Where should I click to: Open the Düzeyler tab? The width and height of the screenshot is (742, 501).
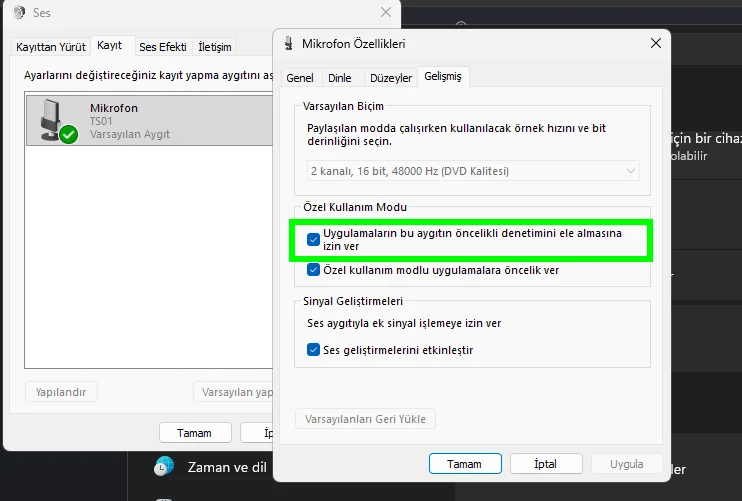[x=391, y=78]
